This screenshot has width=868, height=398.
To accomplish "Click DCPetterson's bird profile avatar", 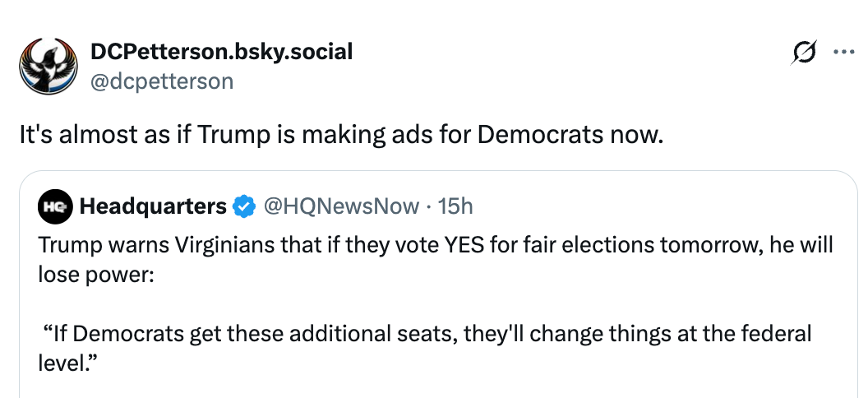I will click(46, 64).
